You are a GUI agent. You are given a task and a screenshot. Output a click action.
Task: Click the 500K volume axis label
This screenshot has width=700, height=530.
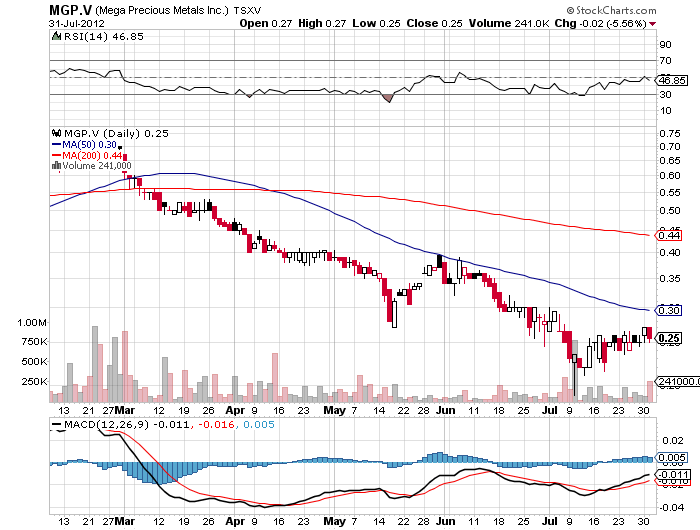click(x=34, y=361)
